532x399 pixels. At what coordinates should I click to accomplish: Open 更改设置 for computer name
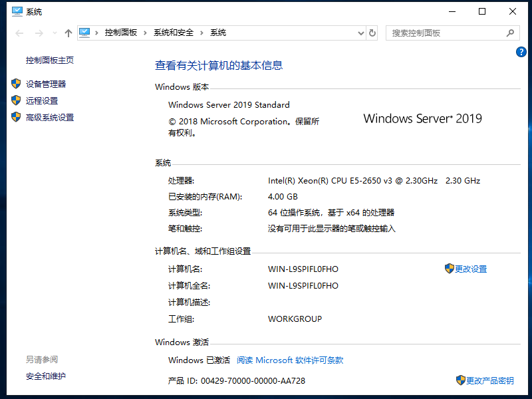pyautogui.click(x=471, y=269)
